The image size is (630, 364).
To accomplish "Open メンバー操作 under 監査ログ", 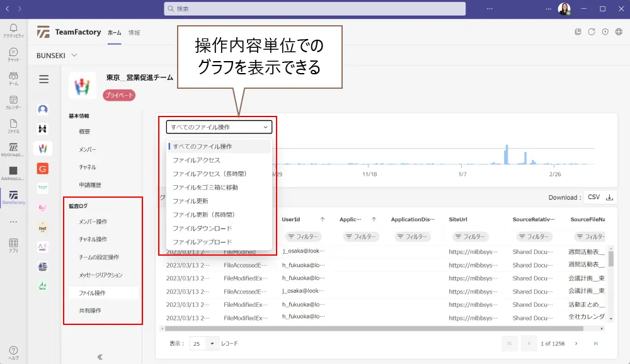I will point(93,222).
